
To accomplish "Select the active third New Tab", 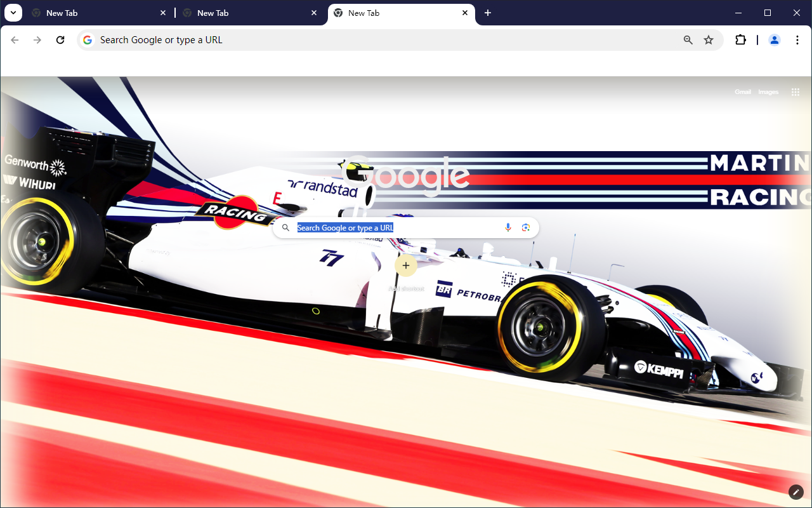I will click(401, 13).
